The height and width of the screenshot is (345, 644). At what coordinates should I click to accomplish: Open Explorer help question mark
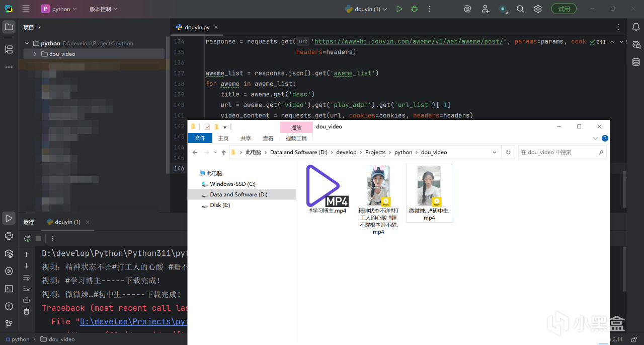(x=605, y=139)
